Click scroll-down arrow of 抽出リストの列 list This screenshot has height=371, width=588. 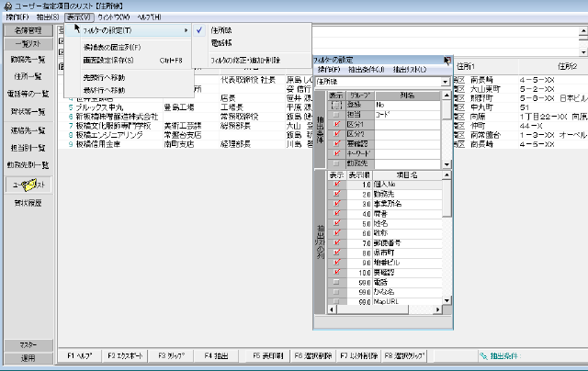click(x=447, y=300)
